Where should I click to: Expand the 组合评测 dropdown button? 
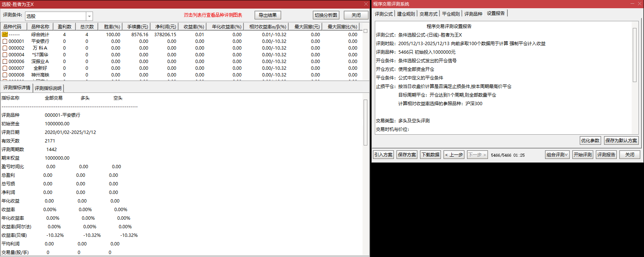[557, 155]
